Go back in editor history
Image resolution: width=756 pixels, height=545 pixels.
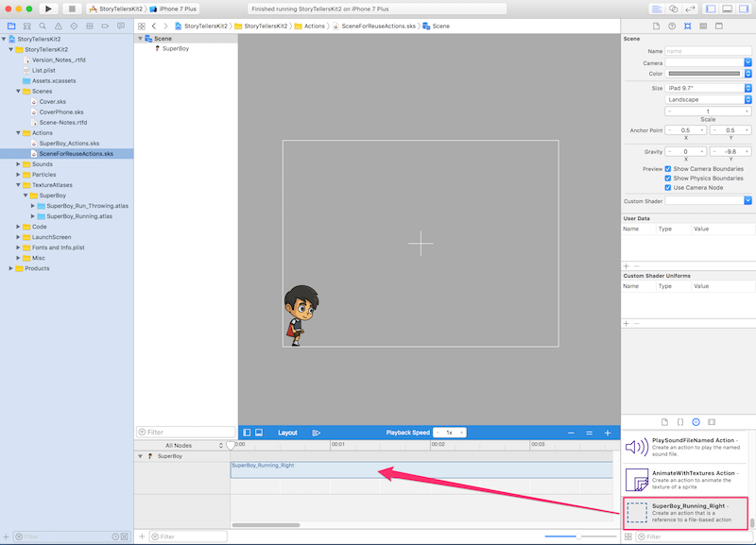154,26
